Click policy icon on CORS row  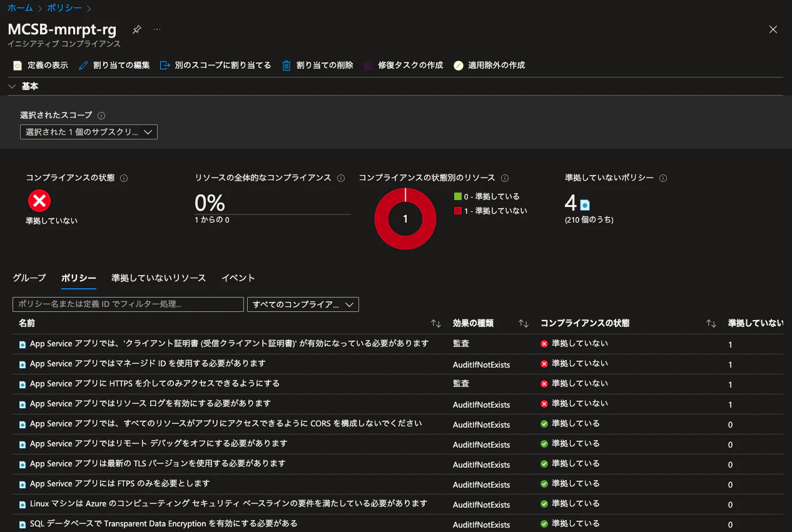pos(23,424)
